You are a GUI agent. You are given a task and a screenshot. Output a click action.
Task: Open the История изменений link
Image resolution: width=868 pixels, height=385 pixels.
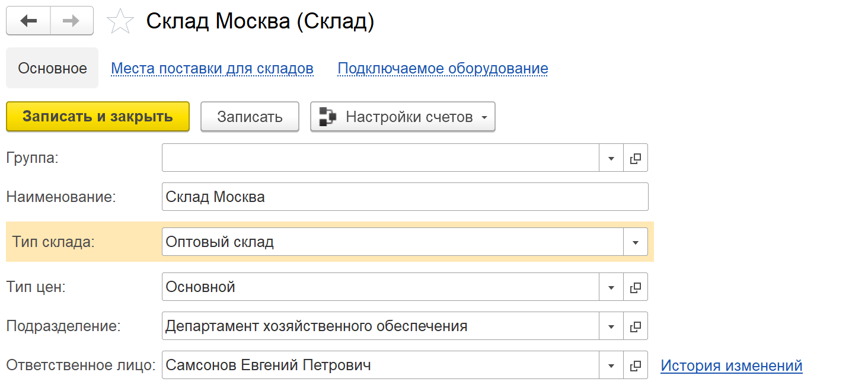(x=731, y=365)
